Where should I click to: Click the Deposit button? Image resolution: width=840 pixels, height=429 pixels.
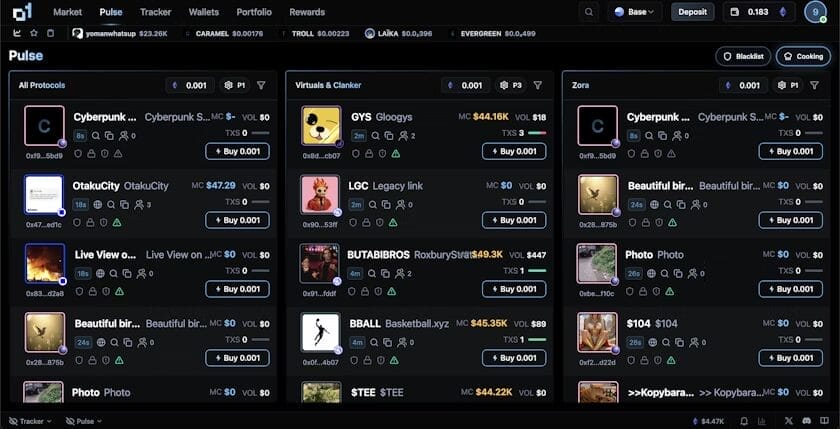click(693, 12)
